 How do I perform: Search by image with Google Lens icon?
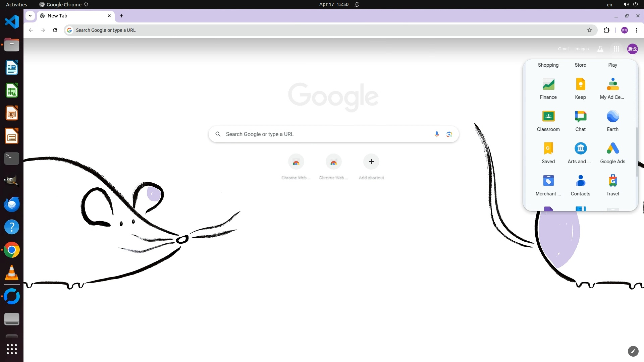(x=449, y=134)
